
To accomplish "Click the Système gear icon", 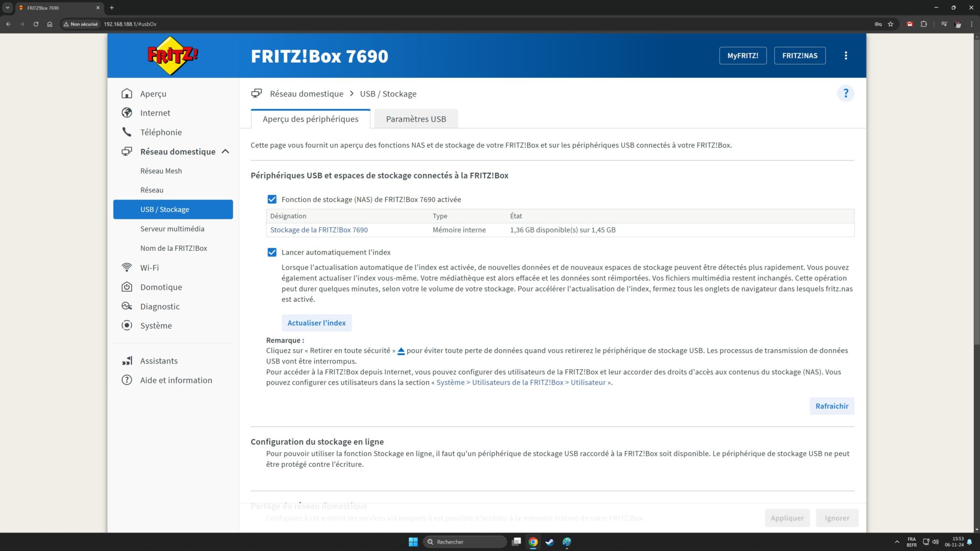I will (127, 325).
